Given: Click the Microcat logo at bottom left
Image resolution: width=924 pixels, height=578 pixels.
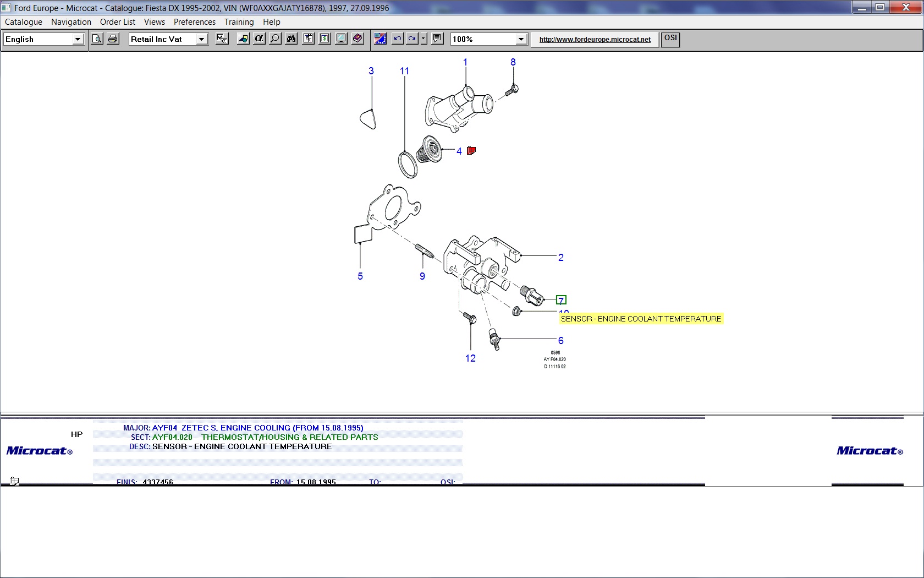Looking at the screenshot, I should tap(39, 451).
